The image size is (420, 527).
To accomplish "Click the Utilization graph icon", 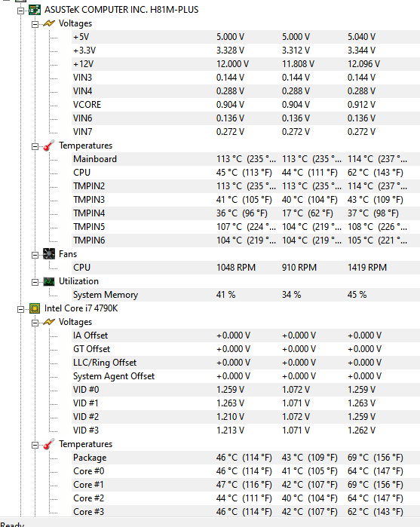I will pos(49,282).
